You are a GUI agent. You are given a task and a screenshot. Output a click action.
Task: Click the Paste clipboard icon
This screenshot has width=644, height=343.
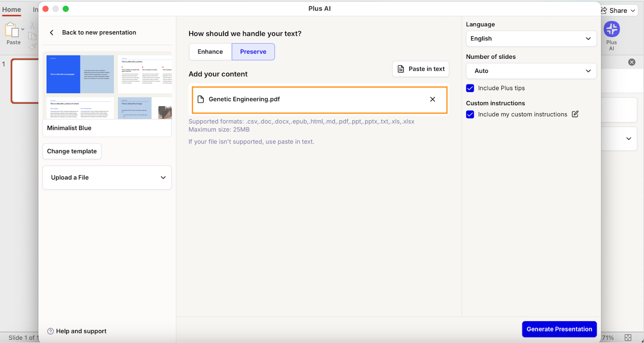(12, 30)
